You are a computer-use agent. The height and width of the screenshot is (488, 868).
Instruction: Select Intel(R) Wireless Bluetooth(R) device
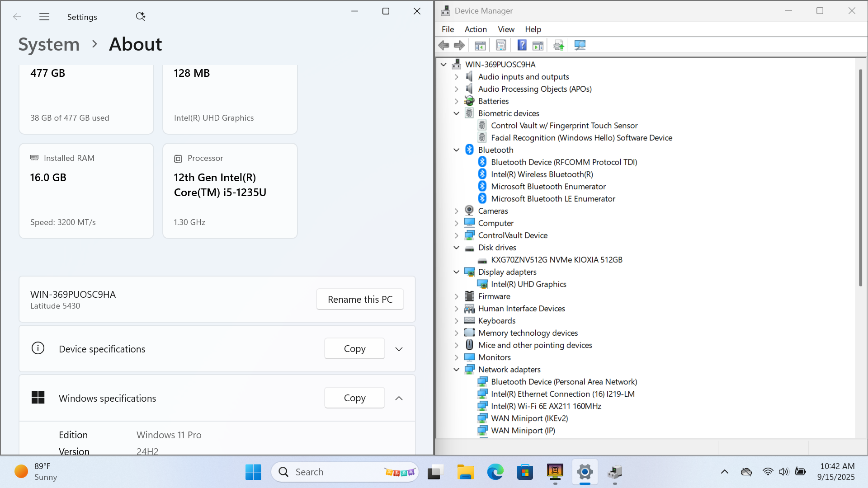point(542,174)
